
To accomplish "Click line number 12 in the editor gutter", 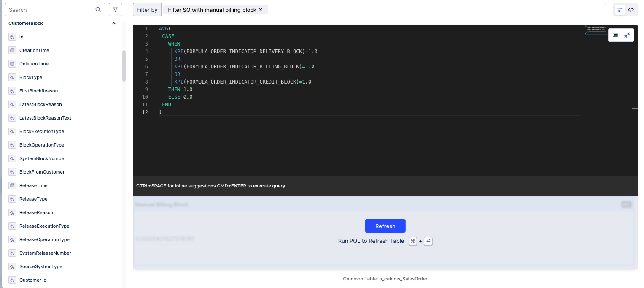I will 145,112.
